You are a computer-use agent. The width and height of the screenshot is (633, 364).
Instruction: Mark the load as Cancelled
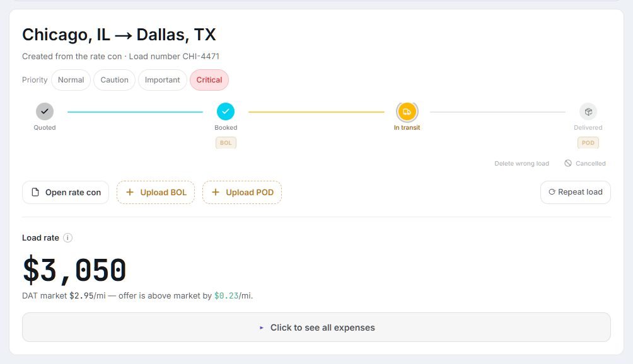(585, 163)
